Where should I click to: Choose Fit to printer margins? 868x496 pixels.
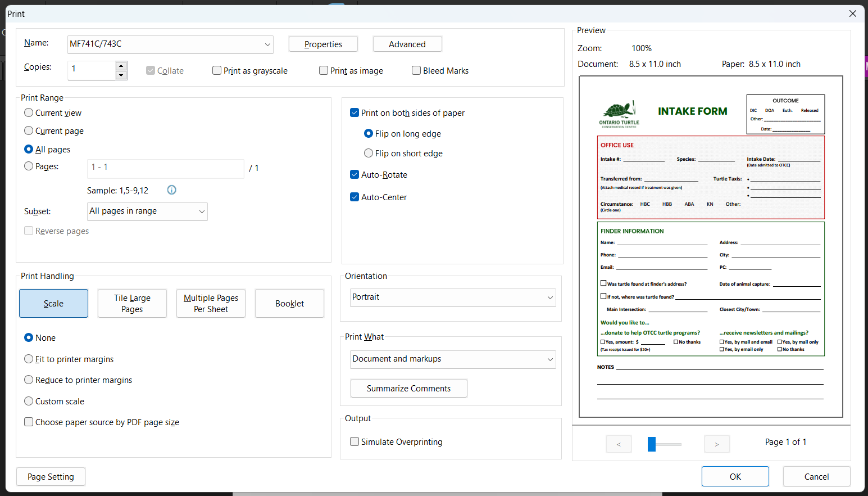tap(29, 359)
